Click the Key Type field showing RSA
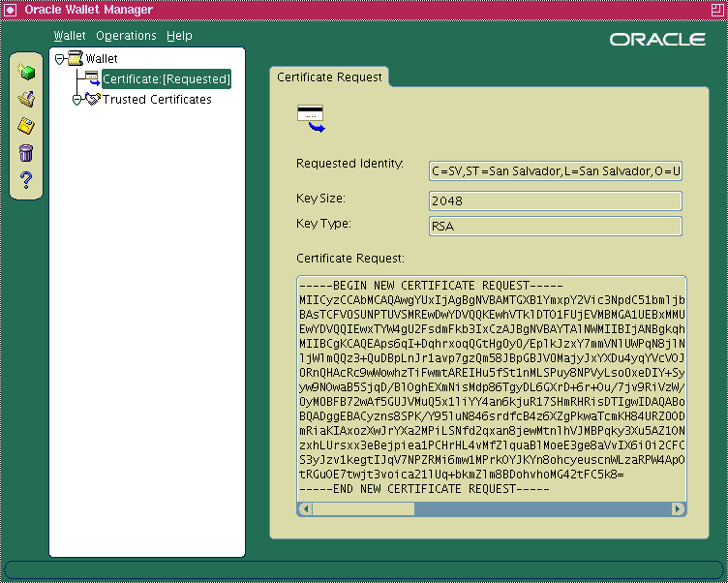Image resolution: width=728 pixels, height=583 pixels. point(556,227)
